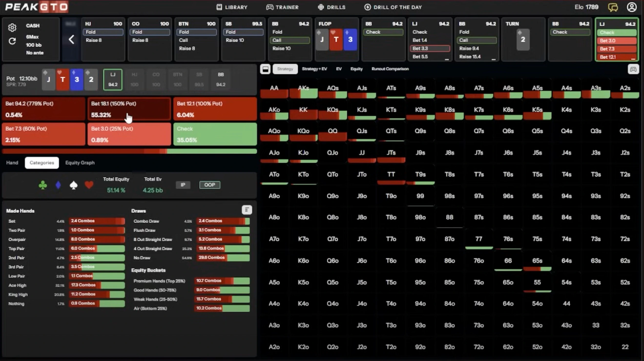
Task: Select LJ 94.2 player box
Action: [x=113, y=80]
